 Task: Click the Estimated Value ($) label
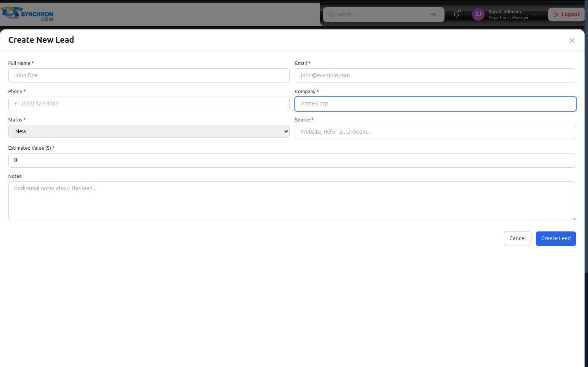pos(31,148)
